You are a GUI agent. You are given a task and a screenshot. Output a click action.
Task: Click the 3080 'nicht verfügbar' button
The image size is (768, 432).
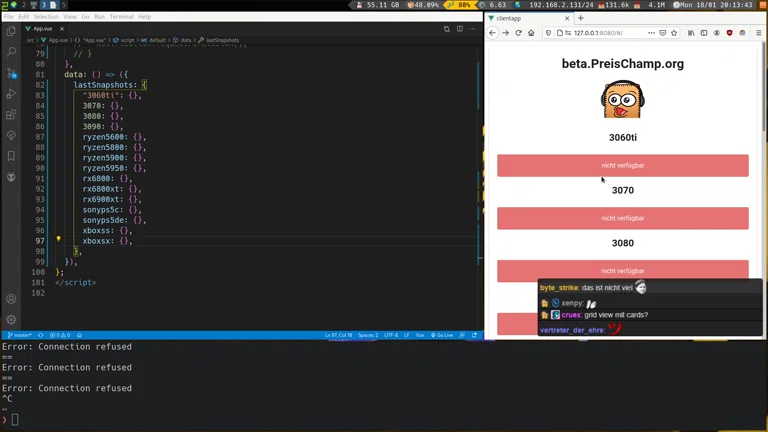click(x=623, y=271)
